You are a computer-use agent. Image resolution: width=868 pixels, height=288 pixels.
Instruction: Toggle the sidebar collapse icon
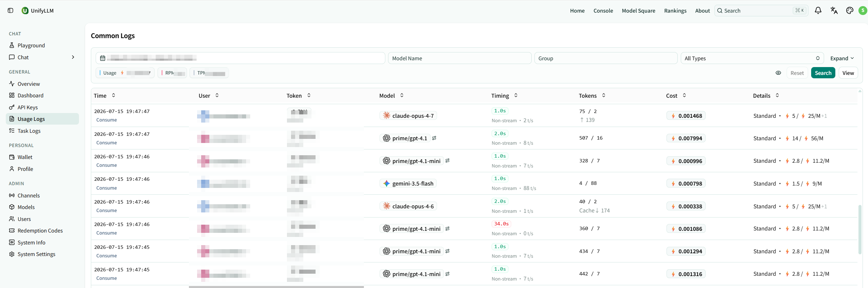tap(11, 11)
